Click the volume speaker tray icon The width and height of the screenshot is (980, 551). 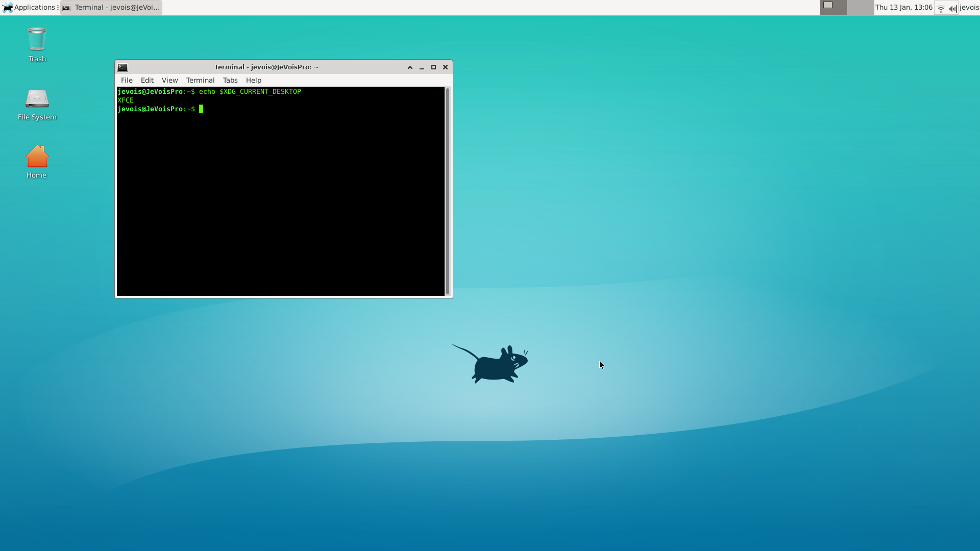coord(952,8)
